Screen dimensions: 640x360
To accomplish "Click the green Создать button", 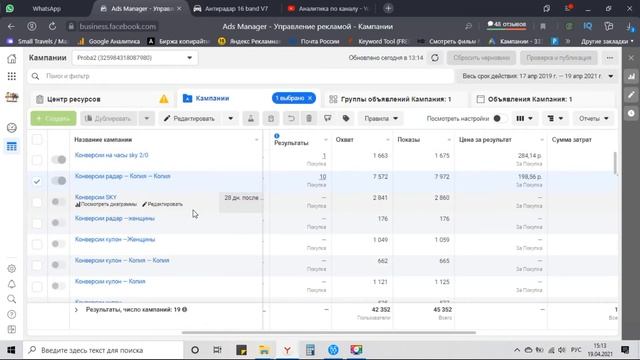I will (x=53, y=118).
